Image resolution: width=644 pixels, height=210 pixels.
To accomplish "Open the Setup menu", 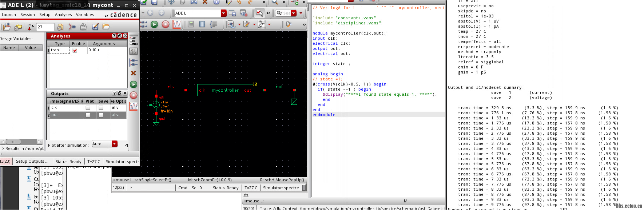I will [45, 15].
